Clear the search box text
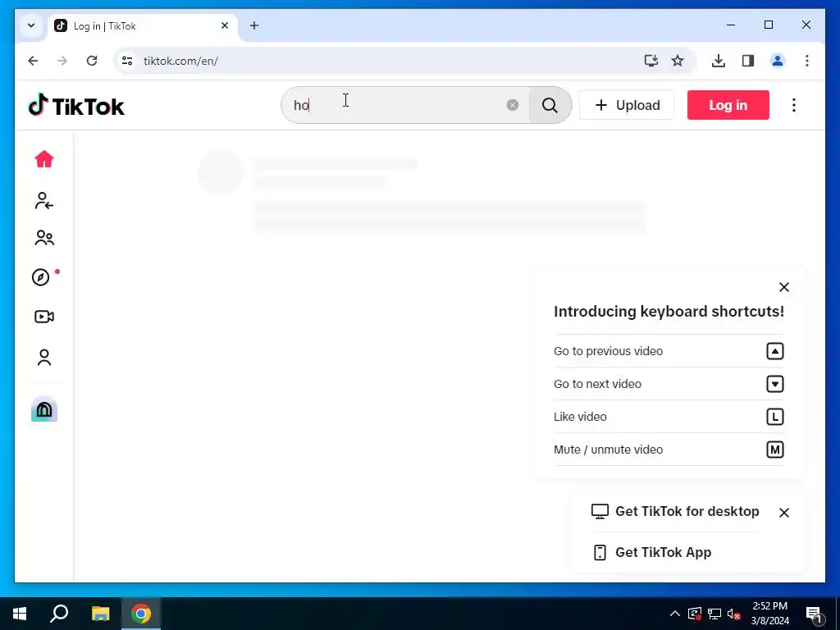Image resolution: width=840 pixels, height=630 pixels. [512, 105]
